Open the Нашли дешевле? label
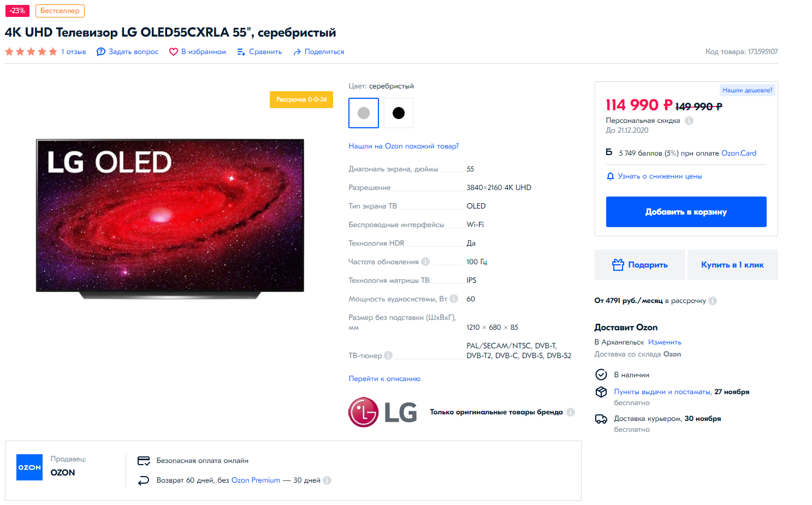This screenshot has height=505, width=812. (747, 90)
